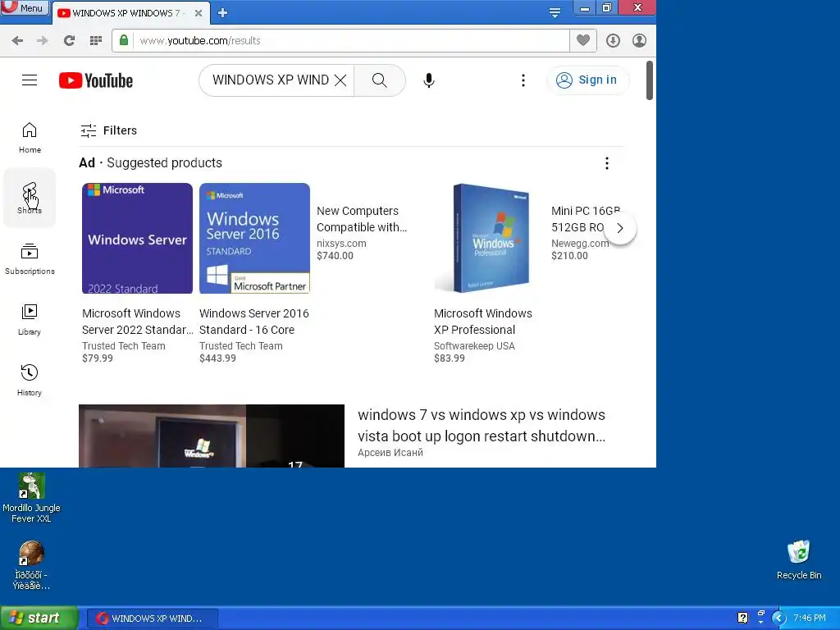Clear search query with X icon
840x630 pixels.
point(340,80)
